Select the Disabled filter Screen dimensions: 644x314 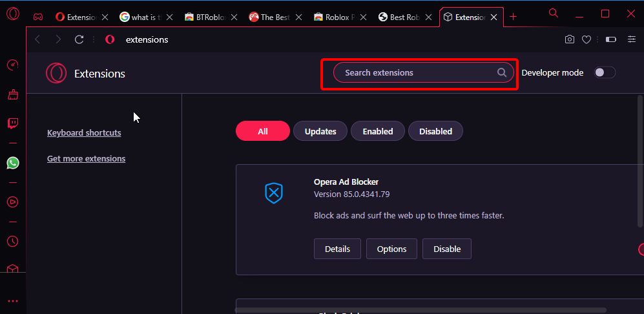[x=435, y=132]
